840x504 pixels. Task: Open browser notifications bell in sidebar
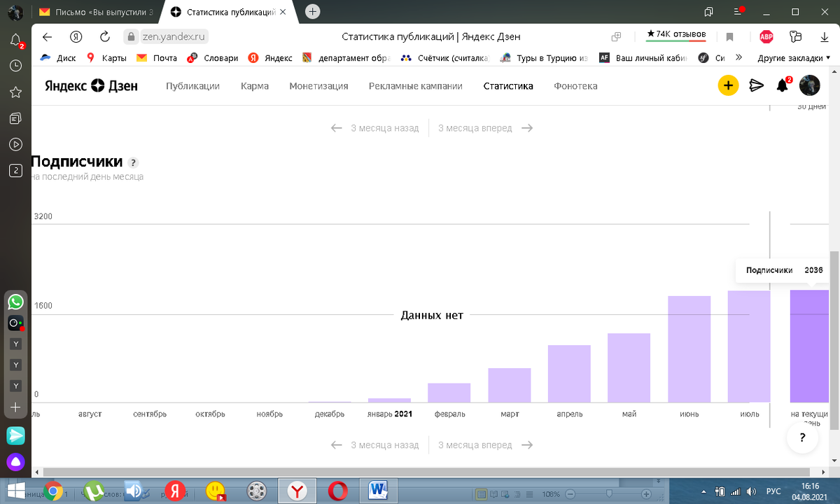coord(15,40)
